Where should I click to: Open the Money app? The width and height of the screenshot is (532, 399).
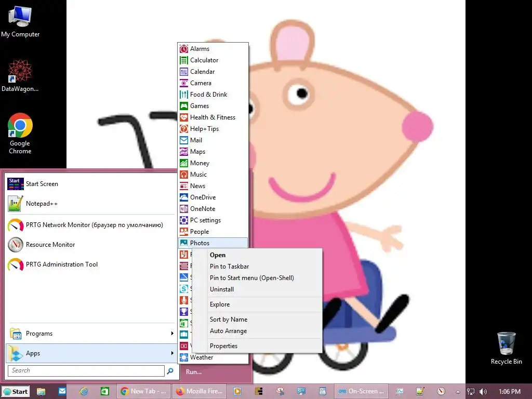[212, 163]
